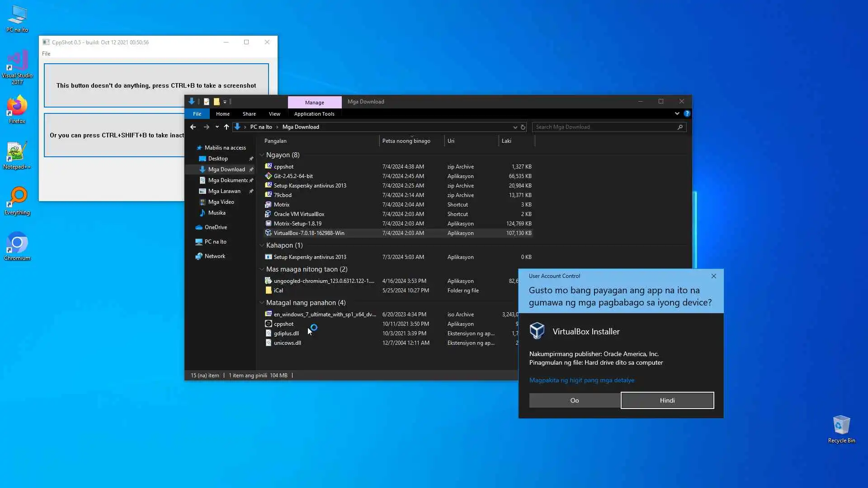Click Oo to allow VirtualBox Installer
The height and width of the screenshot is (488, 868).
click(574, 400)
